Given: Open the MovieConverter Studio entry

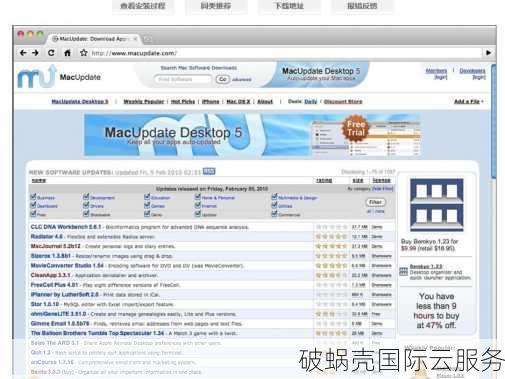Looking at the screenshot, I should tap(67, 265).
